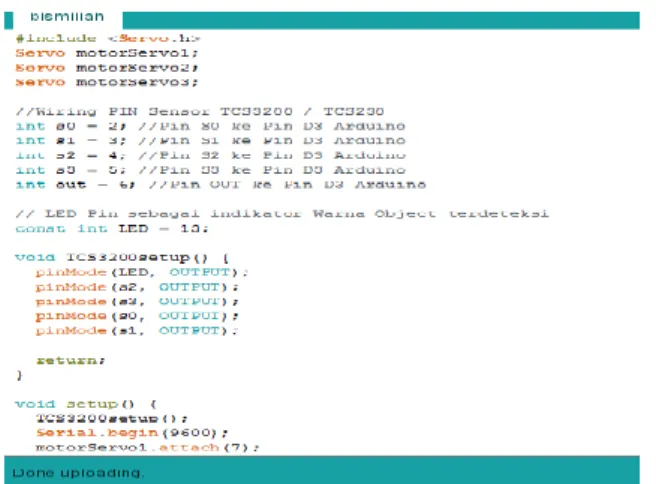The width and height of the screenshot is (656, 484).
Task: Click the 'void TCS3200setup()' function header
Action: 122,257
